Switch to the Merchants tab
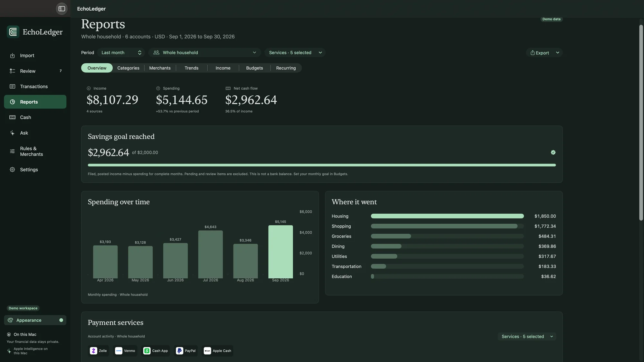The width and height of the screenshot is (644, 362). pyautogui.click(x=160, y=68)
